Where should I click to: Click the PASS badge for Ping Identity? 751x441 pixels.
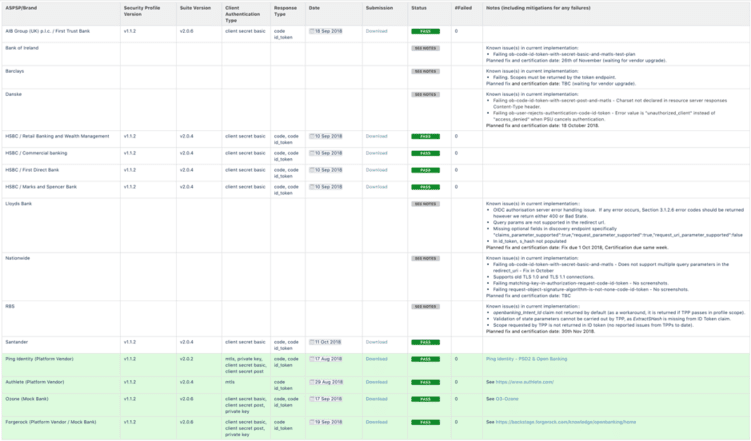click(425, 359)
